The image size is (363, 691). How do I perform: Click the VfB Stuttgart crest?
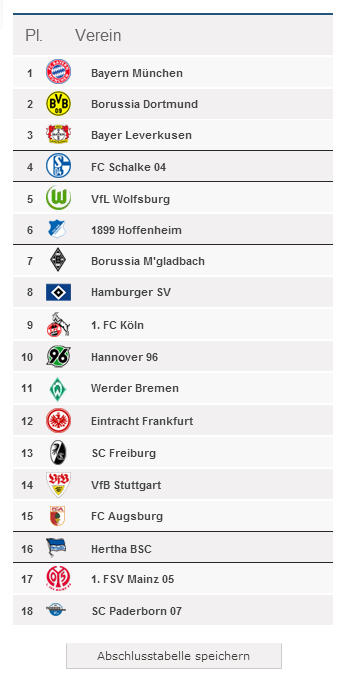click(59, 484)
